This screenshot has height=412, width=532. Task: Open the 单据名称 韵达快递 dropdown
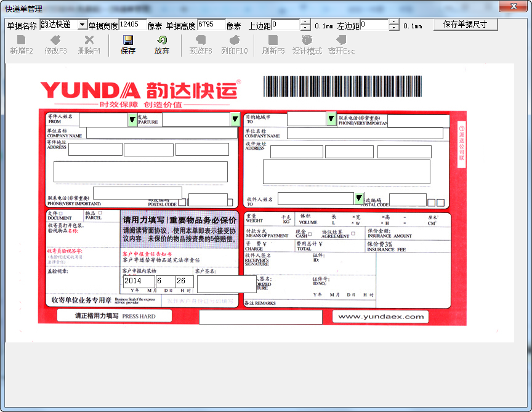coord(82,25)
